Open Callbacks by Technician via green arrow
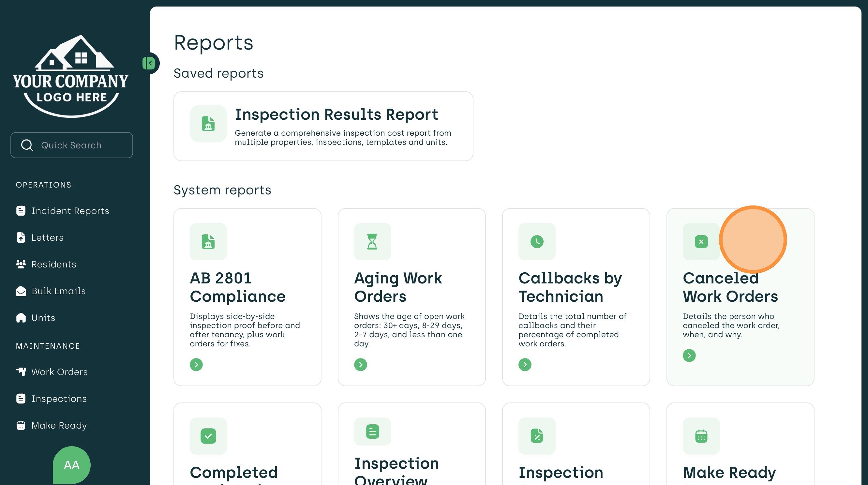The width and height of the screenshot is (868, 485). coord(525,364)
